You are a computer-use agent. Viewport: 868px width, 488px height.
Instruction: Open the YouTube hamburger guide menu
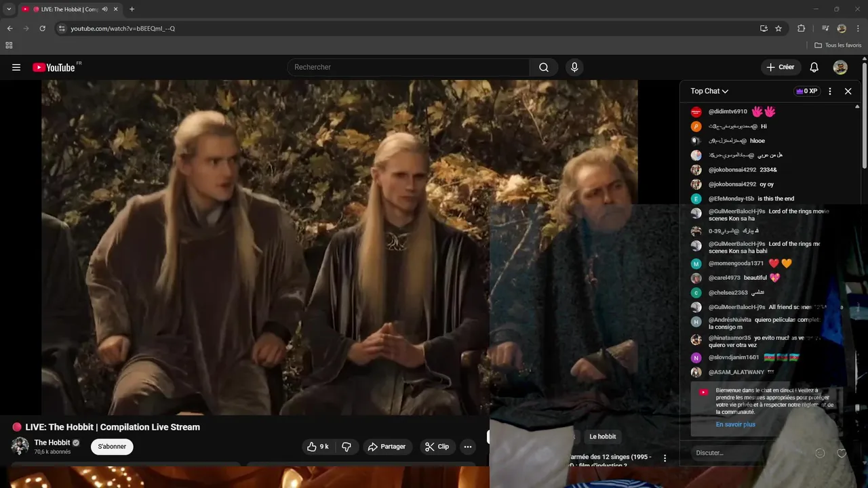tap(16, 67)
